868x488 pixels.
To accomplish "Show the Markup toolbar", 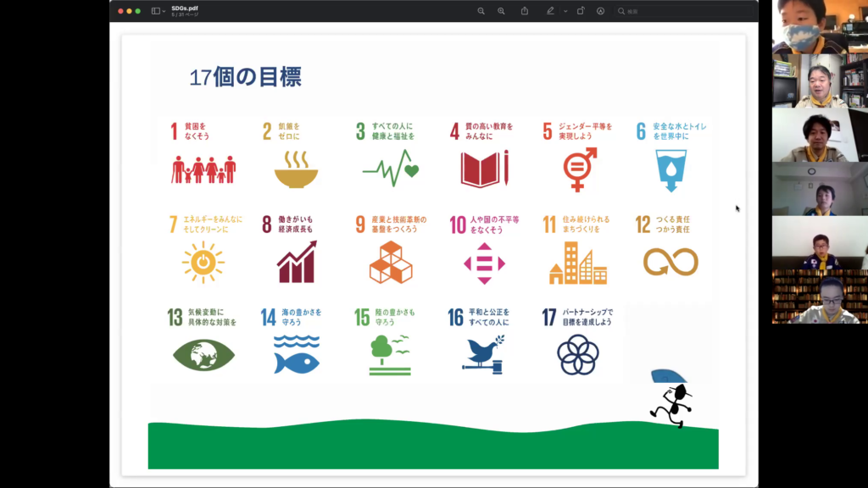I will coord(601,11).
